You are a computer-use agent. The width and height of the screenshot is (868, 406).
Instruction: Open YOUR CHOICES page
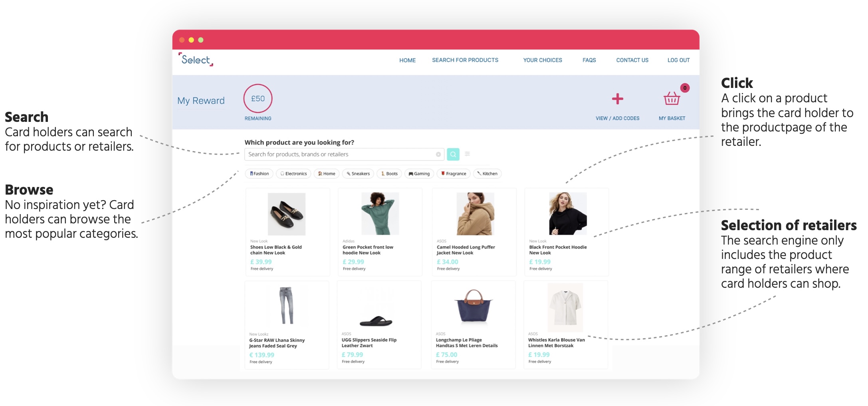coord(543,60)
